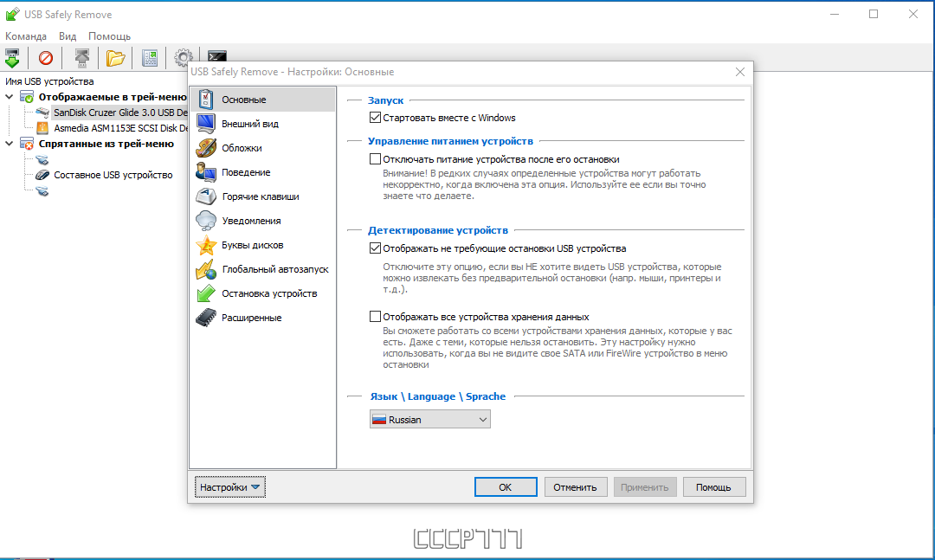This screenshot has width=935, height=560.
Task: Open settings via the gear toolbar icon
Action: tap(183, 58)
